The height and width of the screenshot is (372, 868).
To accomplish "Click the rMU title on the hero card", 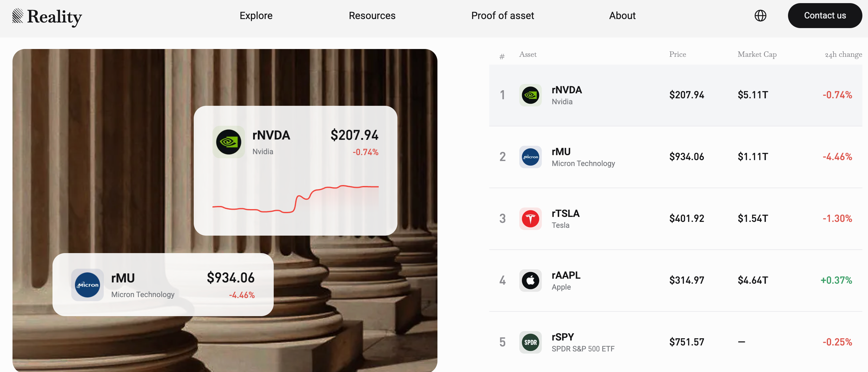I will coord(123,278).
